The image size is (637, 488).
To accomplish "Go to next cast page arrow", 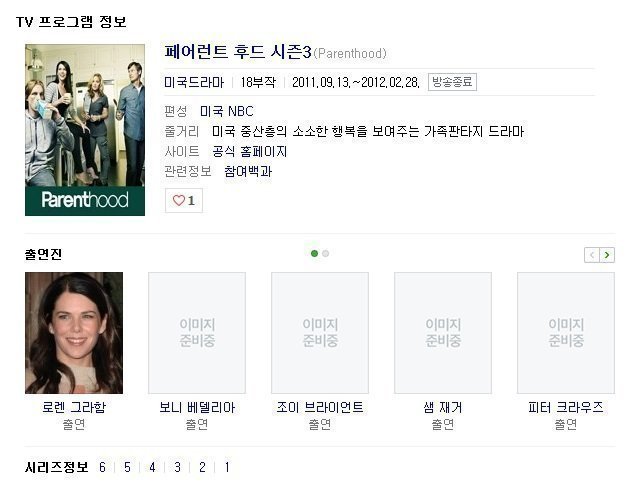I will point(607,255).
